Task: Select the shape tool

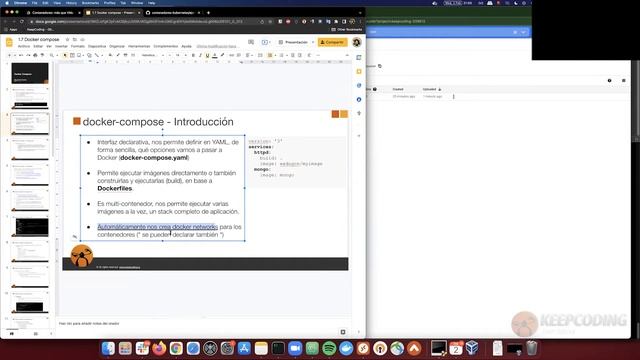Action: point(89,55)
